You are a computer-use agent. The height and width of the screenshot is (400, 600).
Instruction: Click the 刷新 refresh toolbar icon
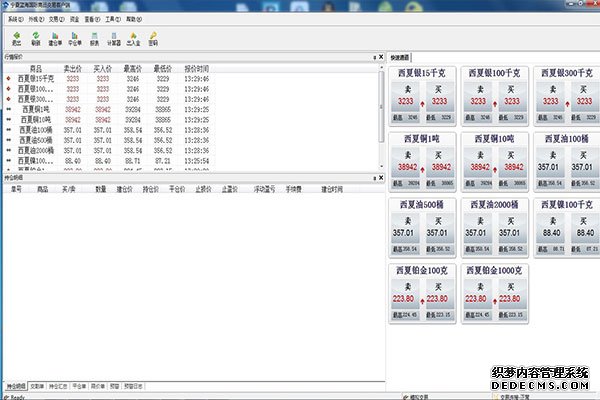tap(36, 39)
